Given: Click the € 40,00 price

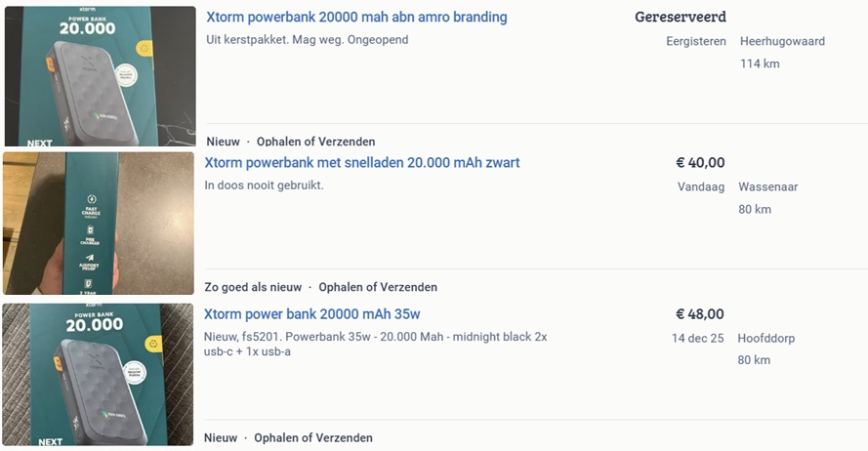Looking at the screenshot, I should coord(700,163).
